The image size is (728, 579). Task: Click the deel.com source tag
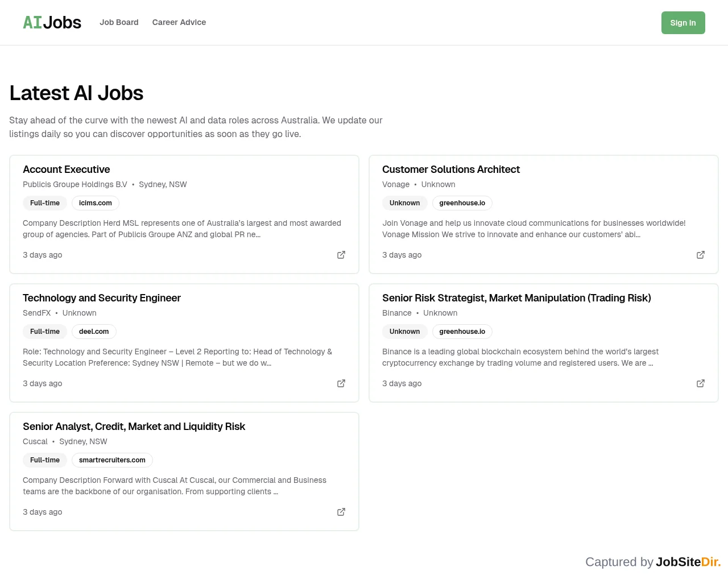[94, 332]
